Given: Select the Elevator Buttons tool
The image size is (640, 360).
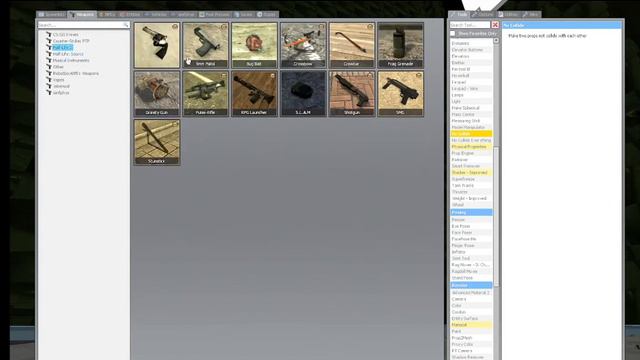Looking at the screenshot, I should [x=471, y=50].
